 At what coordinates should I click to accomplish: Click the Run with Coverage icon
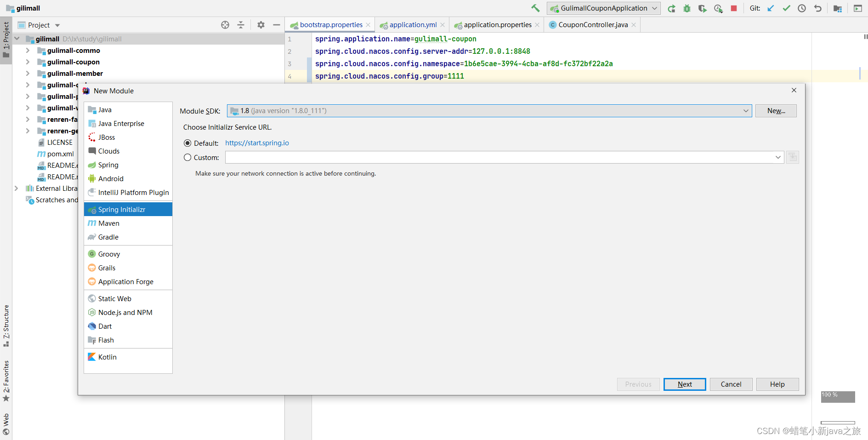tap(703, 8)
